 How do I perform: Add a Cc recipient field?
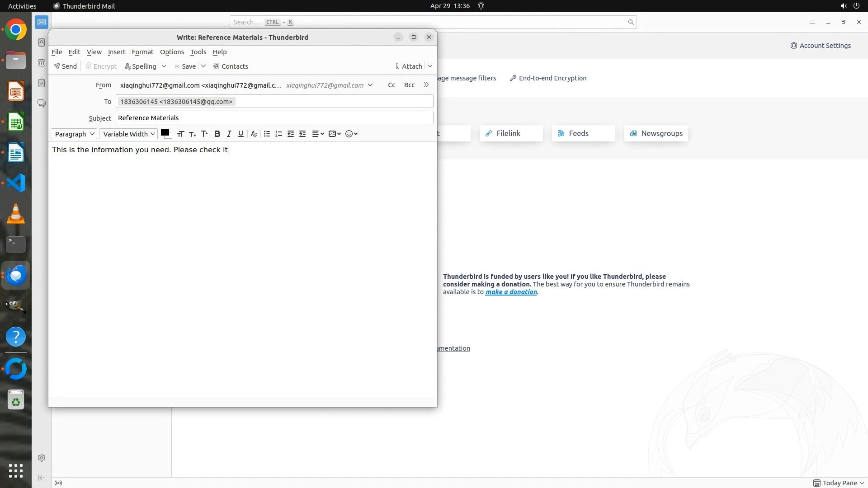click(x=392, y=85)
